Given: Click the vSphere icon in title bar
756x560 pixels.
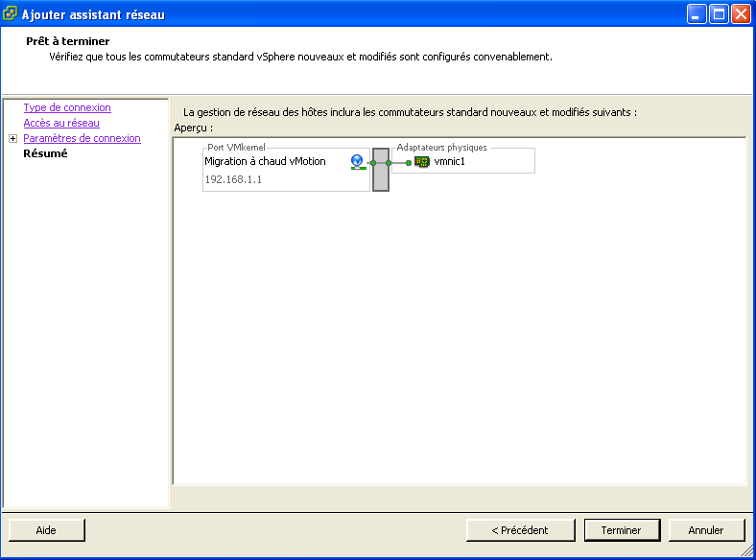Looking at the screenshot, I should click(x=11, y=14).
